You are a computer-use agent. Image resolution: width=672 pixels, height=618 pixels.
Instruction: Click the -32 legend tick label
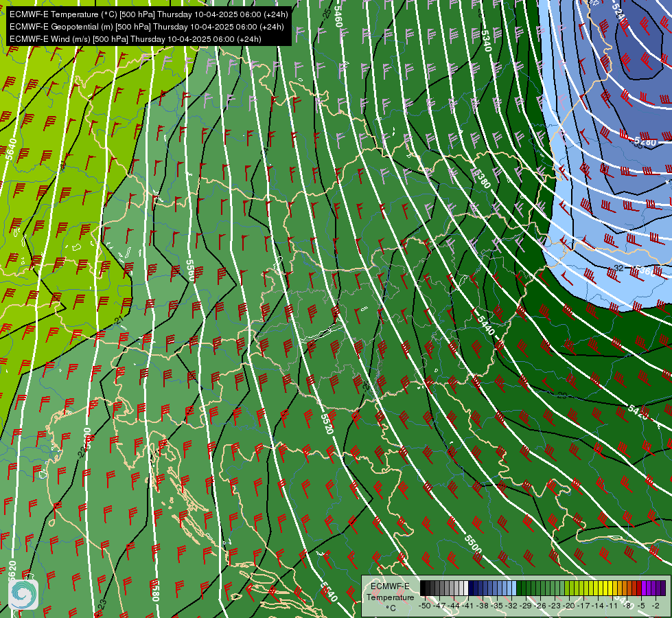(x=511, y=606)
